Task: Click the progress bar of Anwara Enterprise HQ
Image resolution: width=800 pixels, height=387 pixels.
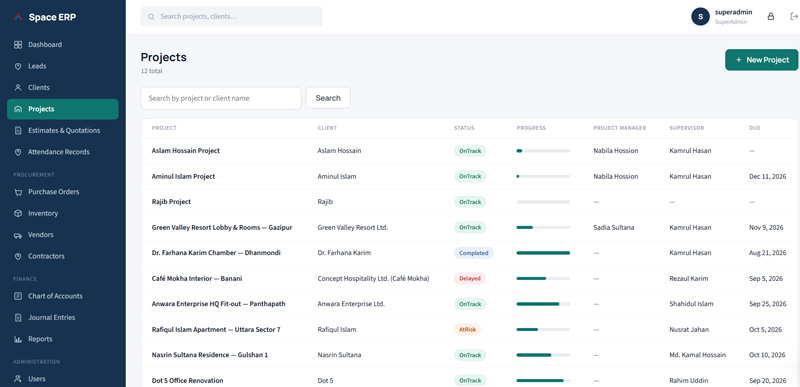Action: (543, 304)
